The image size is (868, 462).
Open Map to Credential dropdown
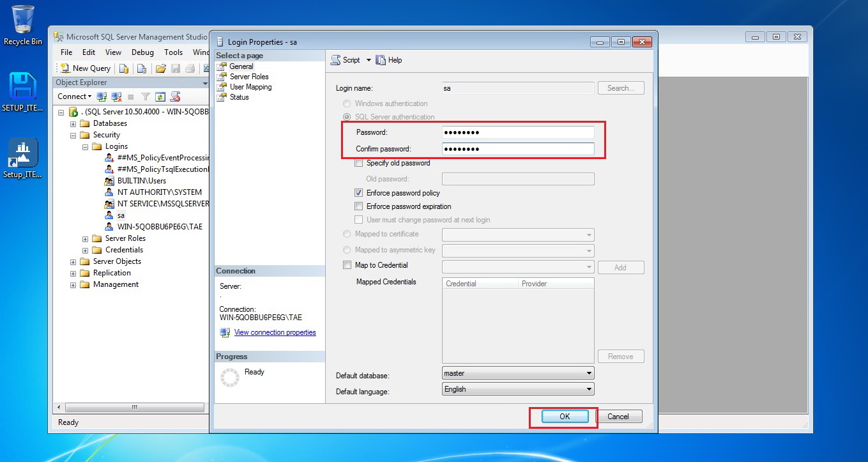pos(518,267)
